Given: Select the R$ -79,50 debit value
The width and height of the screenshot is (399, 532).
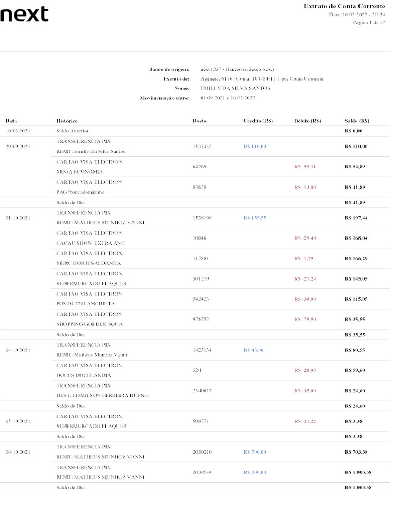Looking at the screenshot, I should (305, 320).
